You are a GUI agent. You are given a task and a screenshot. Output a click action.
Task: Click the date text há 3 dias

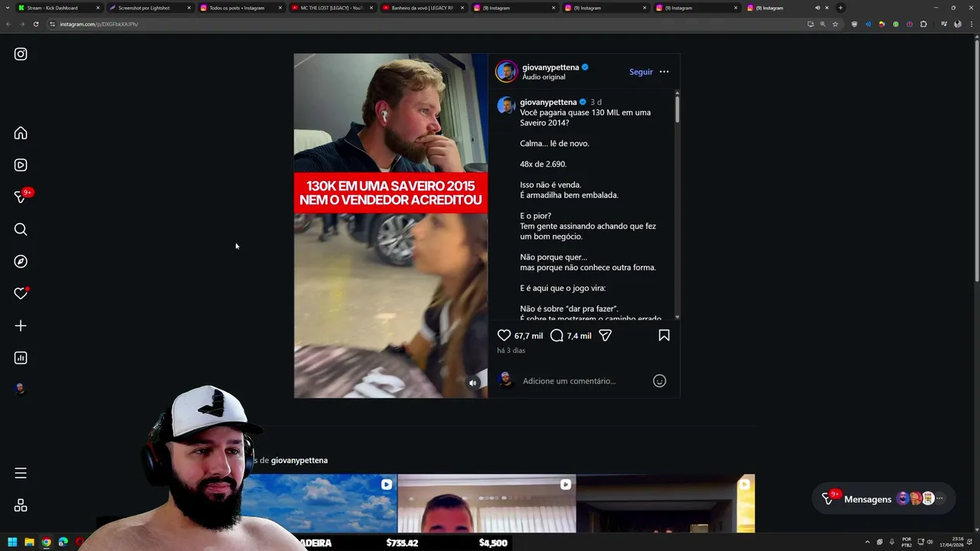coord(511,350)
